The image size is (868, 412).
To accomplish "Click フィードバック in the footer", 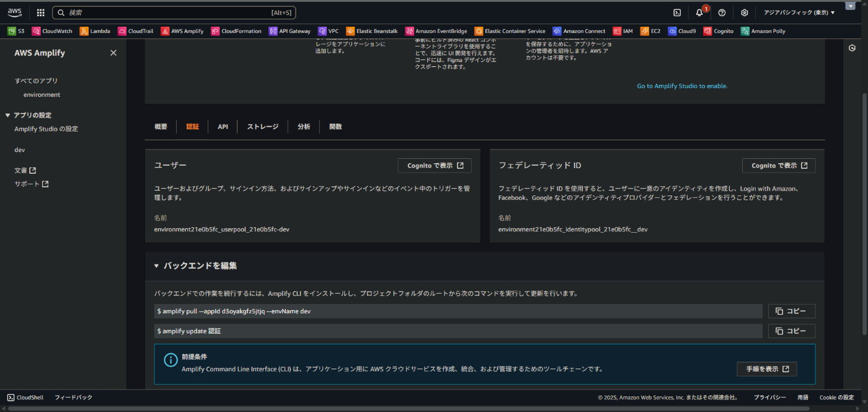I will click(x=73, y=397).
